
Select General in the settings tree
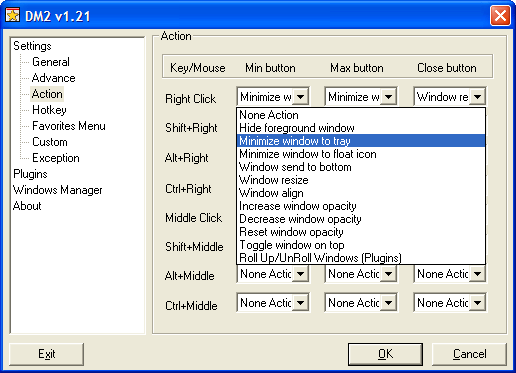[51, 62]
